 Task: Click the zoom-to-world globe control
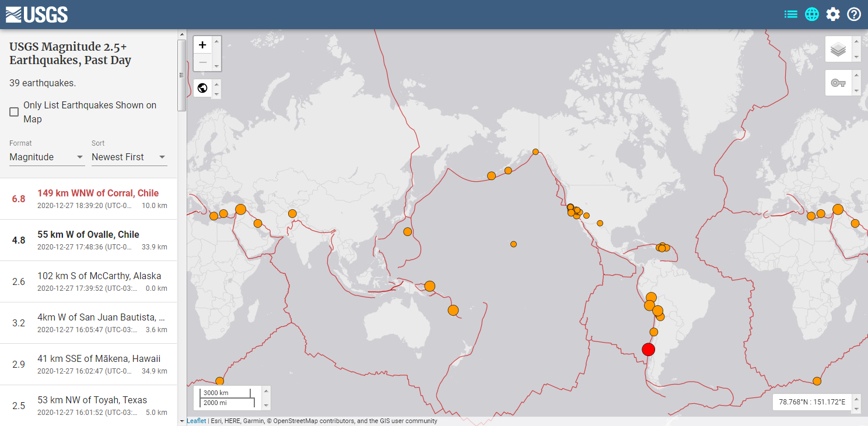202,89
